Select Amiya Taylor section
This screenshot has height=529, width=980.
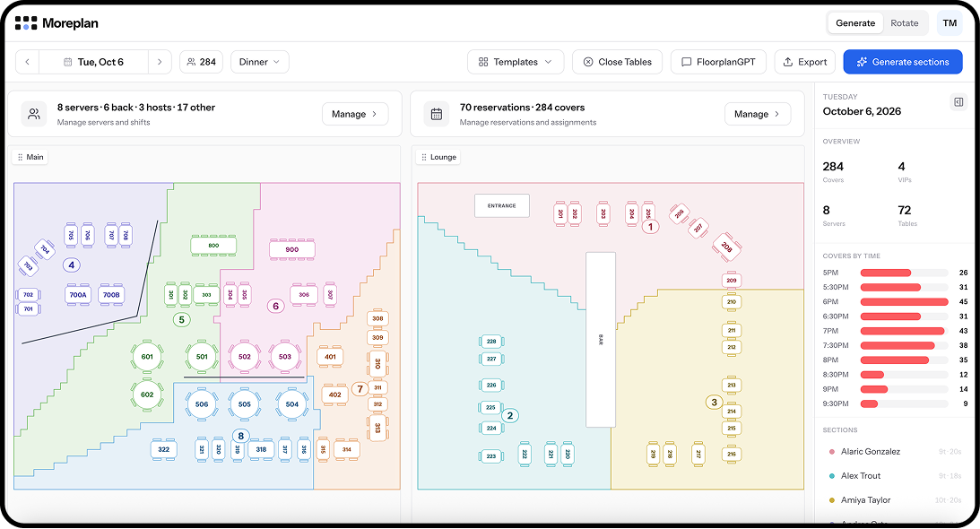[895, 500]
